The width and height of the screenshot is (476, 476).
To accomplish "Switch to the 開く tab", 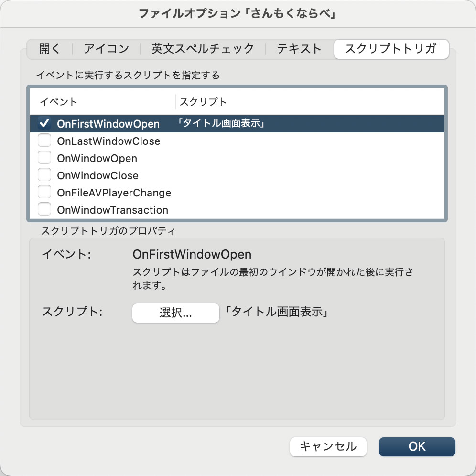I will (50, 49).
